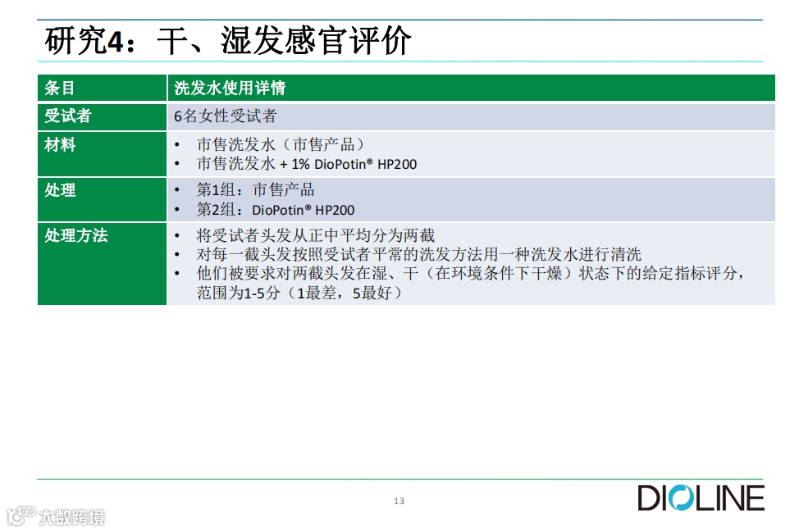Select bullet 对每一截头发按照受试者平常的洗发方法

[x=419, y=254]
